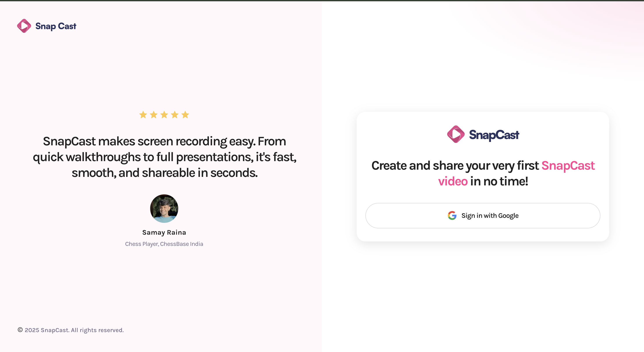The height and width of the screenshot is (352, 644).
Task: Click the middle rating star
Action: (164, 115)
